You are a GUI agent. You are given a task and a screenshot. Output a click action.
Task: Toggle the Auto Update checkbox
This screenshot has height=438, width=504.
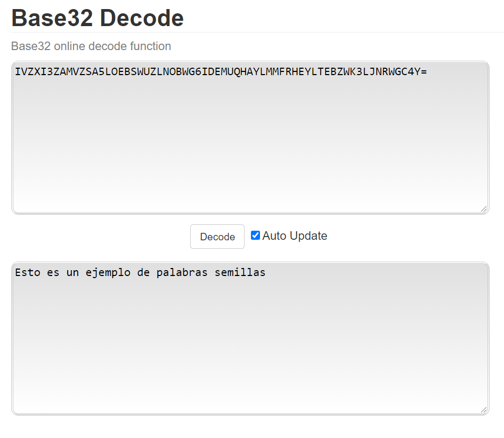click(x=256, y=236)
